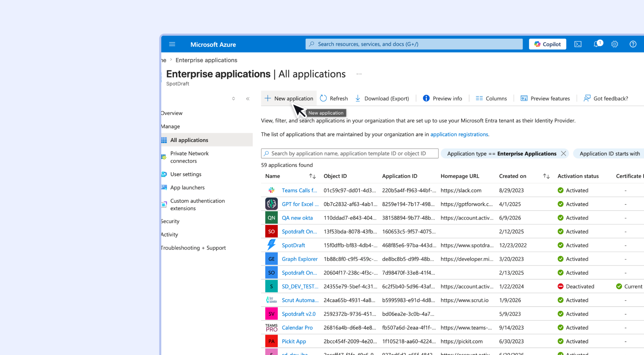
Task: Click the Scrut Automation logo icon
Action: (x=271, y=300)
